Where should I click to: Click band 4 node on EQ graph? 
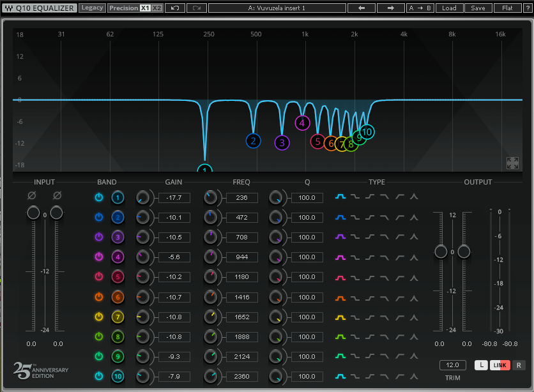click(x=302, y=123)
